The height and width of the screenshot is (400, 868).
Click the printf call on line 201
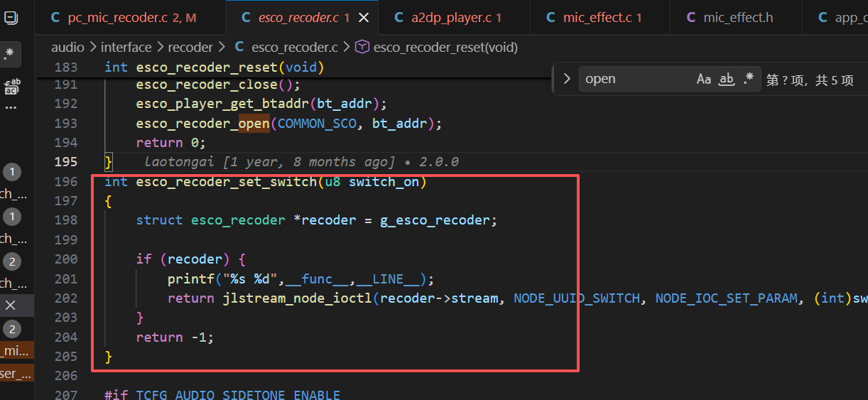coord(301,279)
